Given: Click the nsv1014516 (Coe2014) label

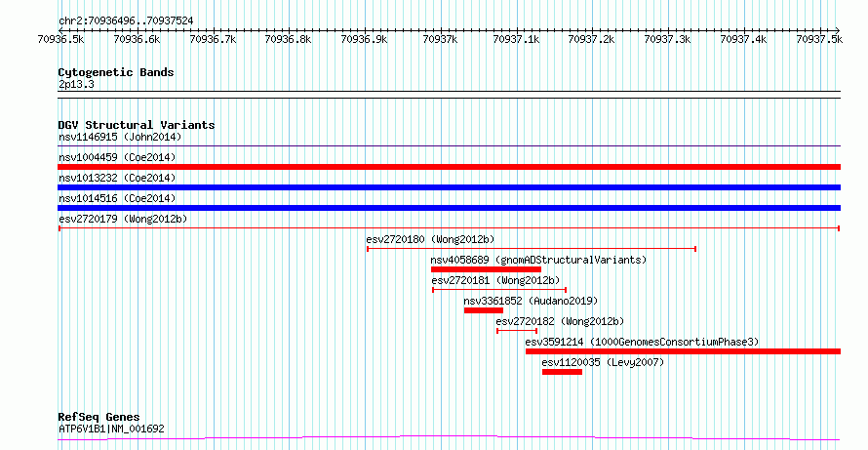Looking at the screenshot, I should tap(117, 198).
